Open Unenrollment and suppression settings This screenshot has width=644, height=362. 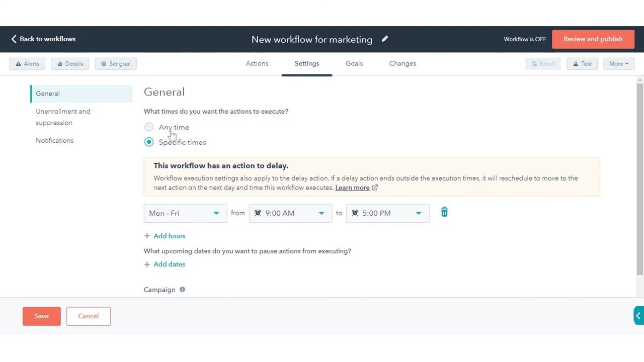tap(63, 117)
